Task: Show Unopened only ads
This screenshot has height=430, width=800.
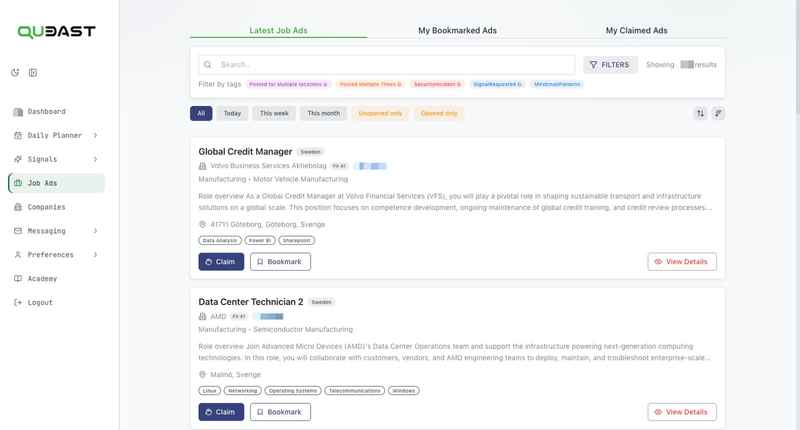Action: tap(380, 113)
